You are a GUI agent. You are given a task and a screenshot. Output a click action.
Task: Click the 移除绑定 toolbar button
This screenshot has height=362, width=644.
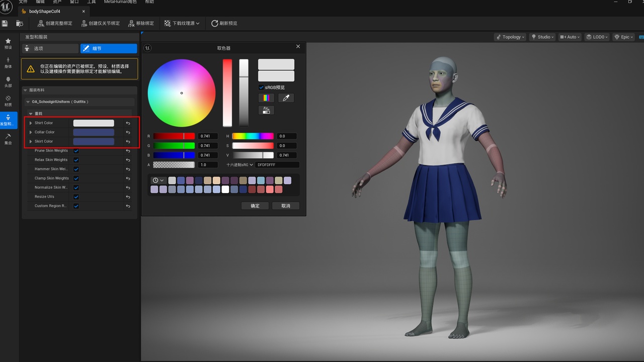click(x=140, y=23)
